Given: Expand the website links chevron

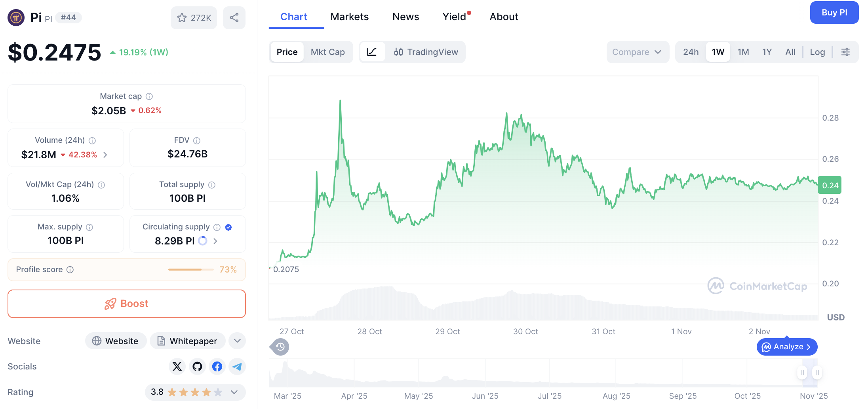Looking at the screenshot, I should pyautogui.click(x=237, y=341).
